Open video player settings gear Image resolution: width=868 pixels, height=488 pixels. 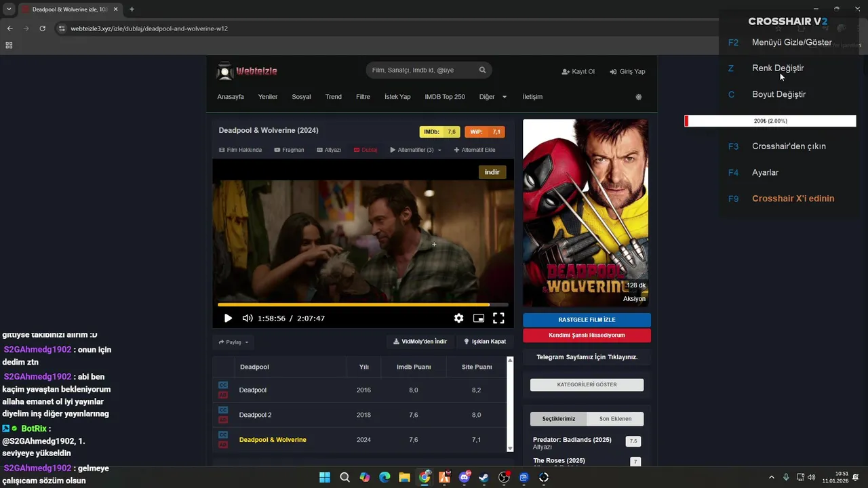click(x=459, y=318)
